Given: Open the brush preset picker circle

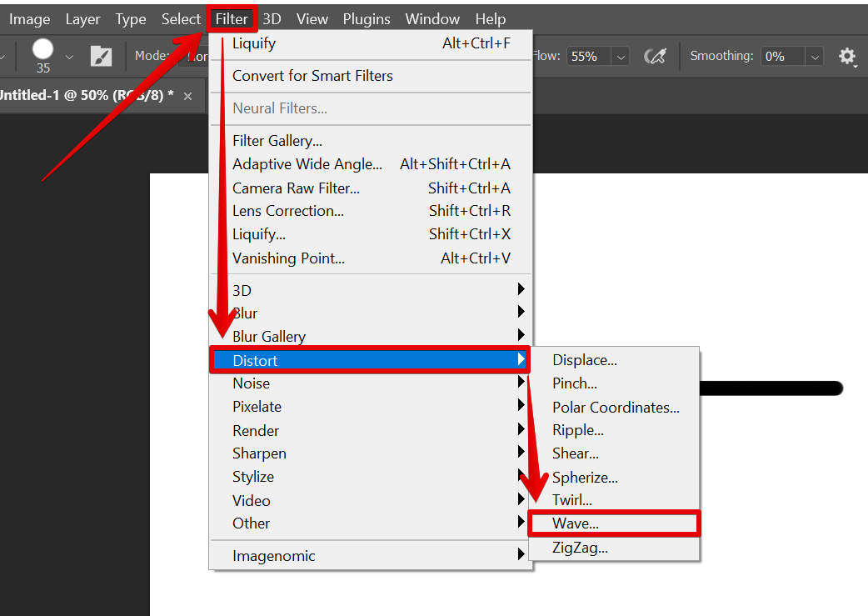Looking at the screenshot, I should click(42, 50).
